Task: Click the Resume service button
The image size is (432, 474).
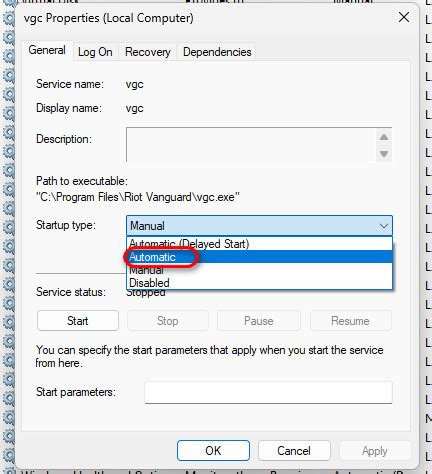Action: coord(350,321)
